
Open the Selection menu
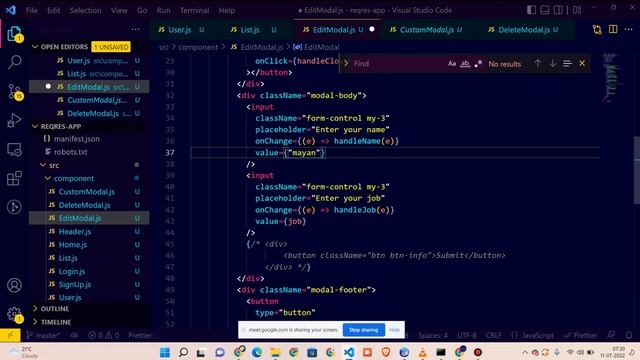[85, 10]
